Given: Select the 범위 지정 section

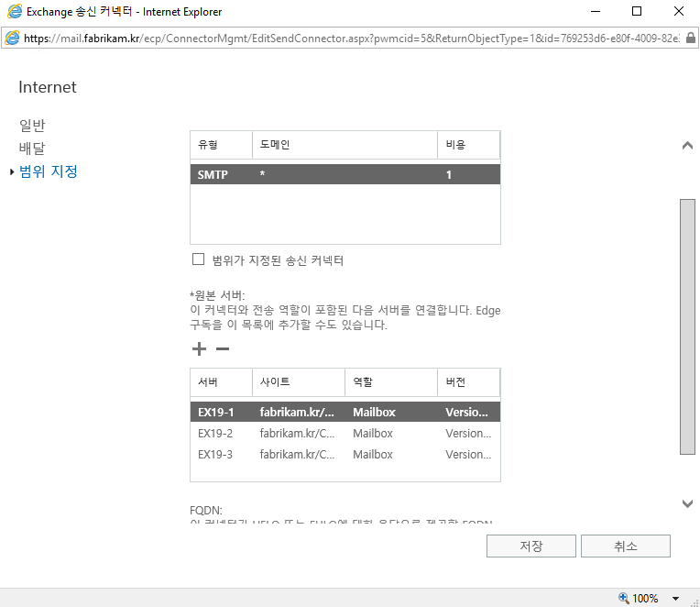Looking at the screenshot, I should point(49,171).
